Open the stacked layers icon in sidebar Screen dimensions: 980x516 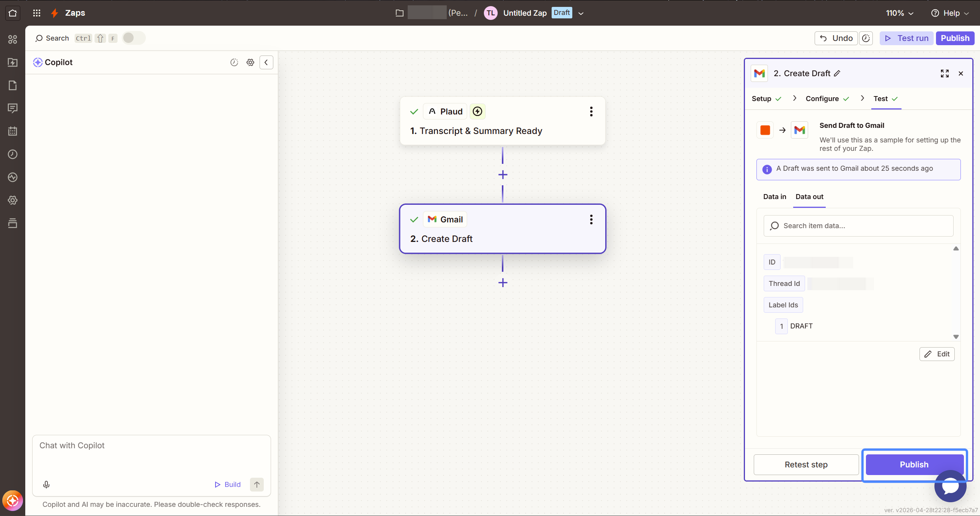[13, 223]
